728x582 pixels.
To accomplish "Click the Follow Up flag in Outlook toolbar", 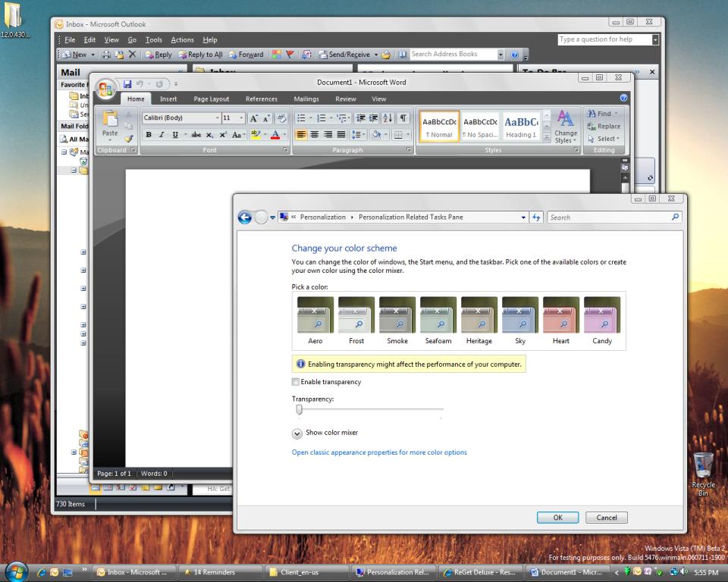I will (x=290, y=55).
